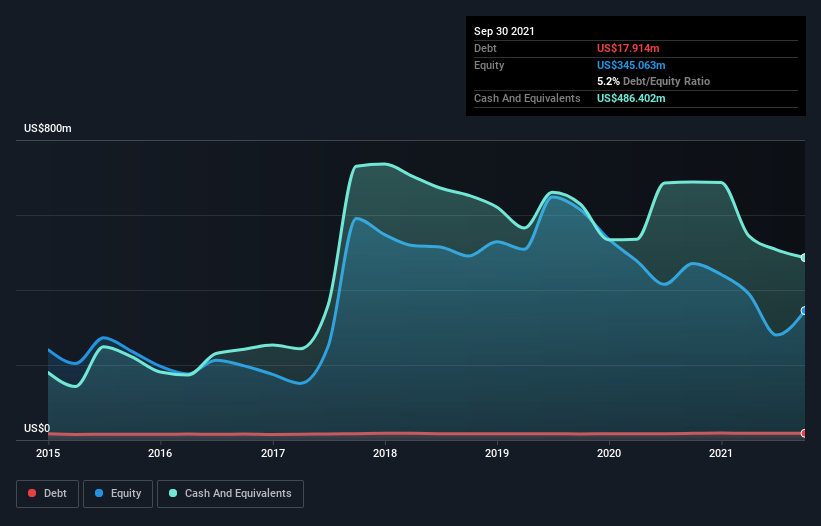Image resolution: width=821 pixels, height=526 pixels.
Task: Click the red Debt legend dot
Action: 32,493
